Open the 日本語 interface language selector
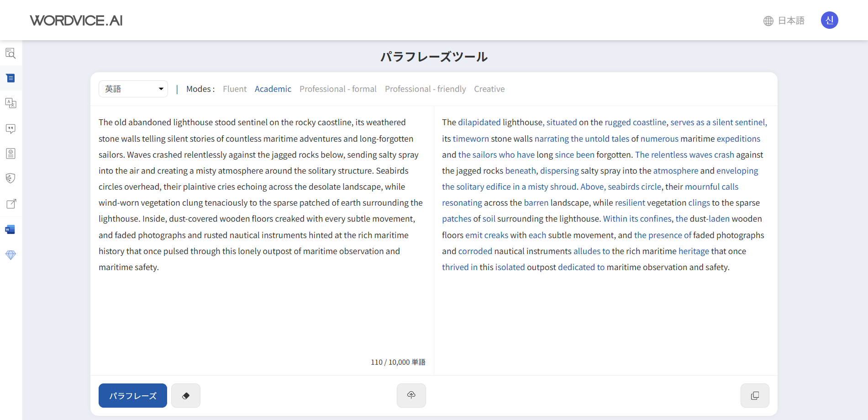Image resolution: width=868 pixels, height=420 pixels. point(791,21)
